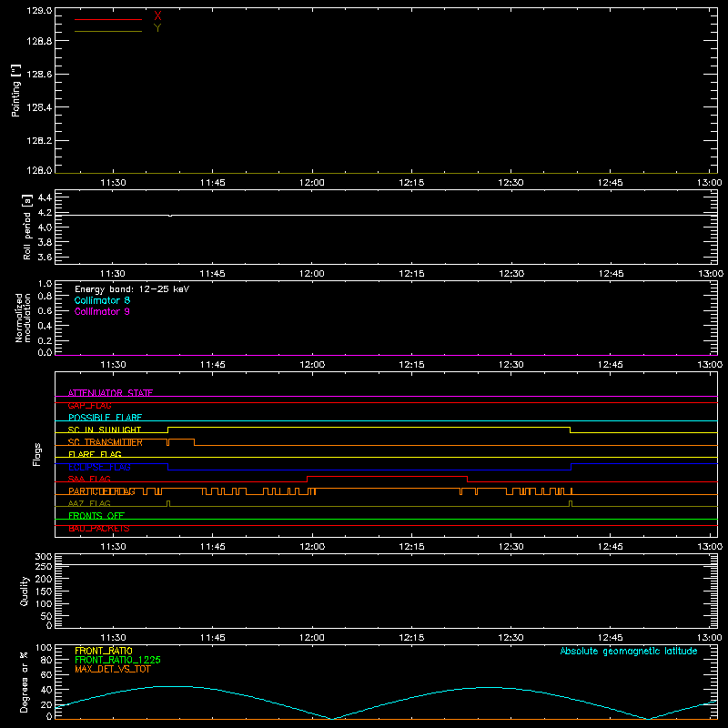Click the 4.4 tick on Roll period axis
The image size is (728, 728).
[45, 197]
